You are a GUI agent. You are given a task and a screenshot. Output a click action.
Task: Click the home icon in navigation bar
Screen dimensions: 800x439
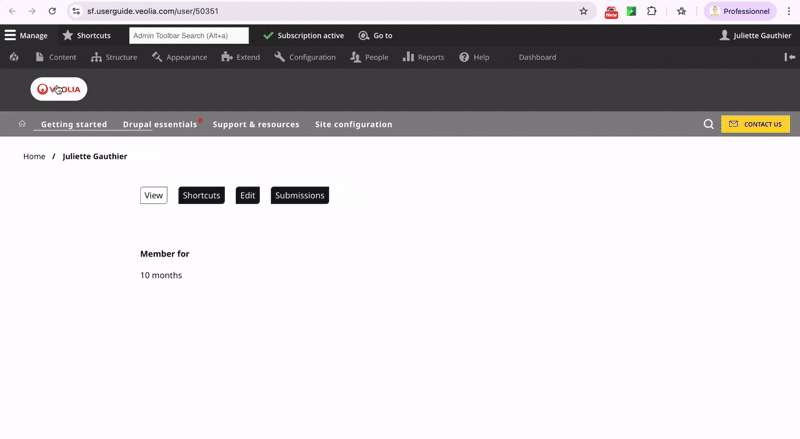click(x=22, y=124)
